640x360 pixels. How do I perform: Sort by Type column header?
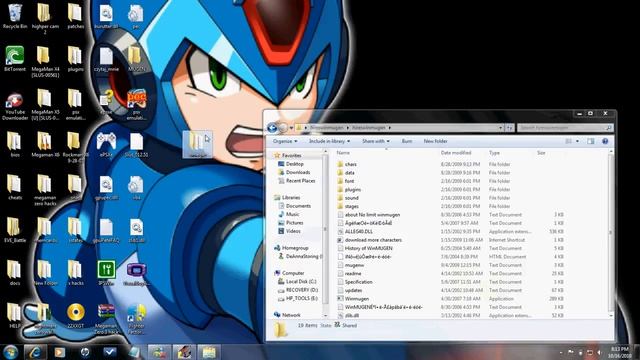point(494,153)
